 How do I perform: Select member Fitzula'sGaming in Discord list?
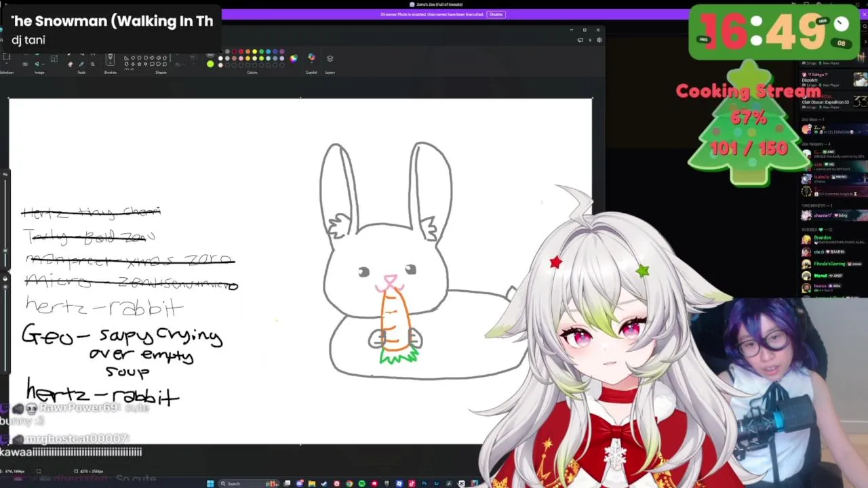(x=833, y=264)
